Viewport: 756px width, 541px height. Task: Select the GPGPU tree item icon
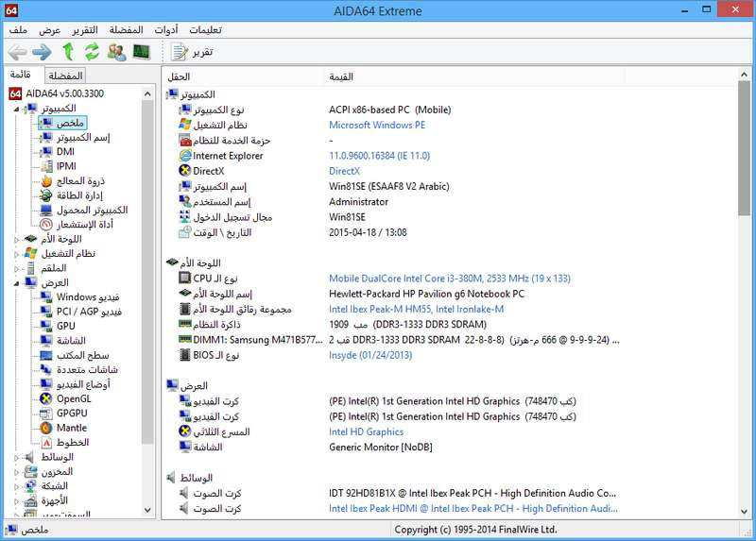click(46, 414)
